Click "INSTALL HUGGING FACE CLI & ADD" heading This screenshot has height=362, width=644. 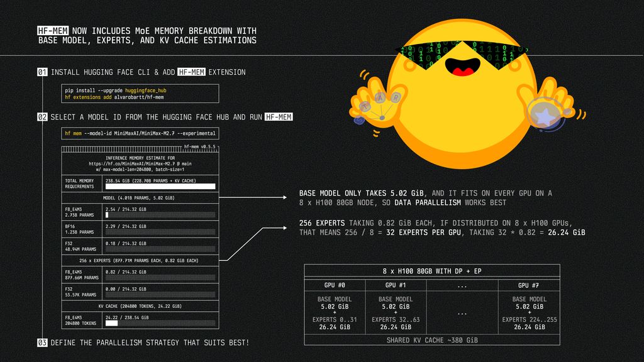[113, 72]
